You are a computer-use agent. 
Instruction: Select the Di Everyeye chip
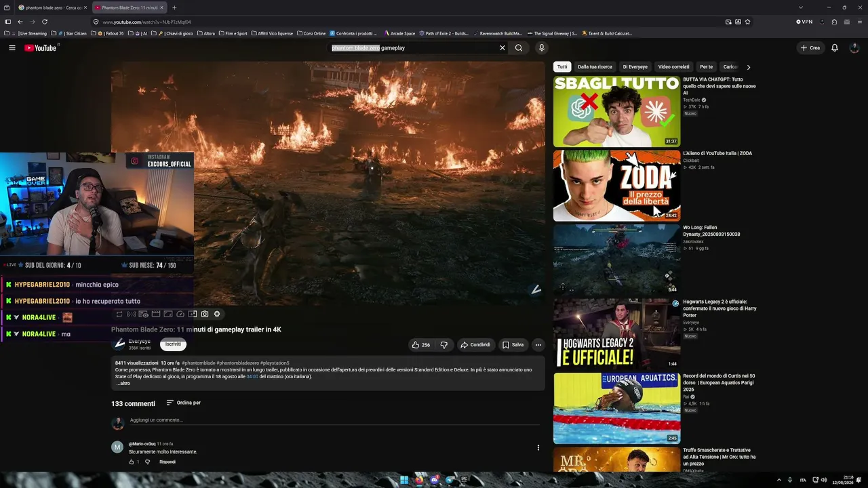pos(635,67)
